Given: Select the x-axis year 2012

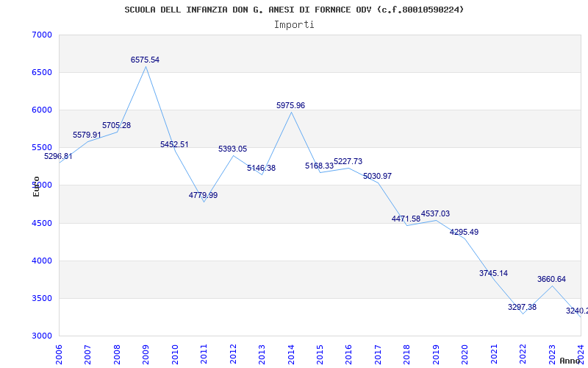Looking at the screenshot, I should pyautogui.click(x=233, y=355).
